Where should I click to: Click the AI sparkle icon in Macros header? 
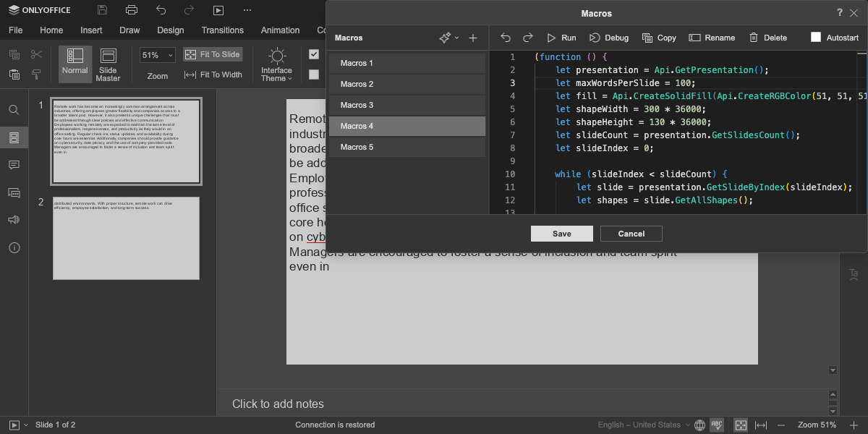point(445,38)
